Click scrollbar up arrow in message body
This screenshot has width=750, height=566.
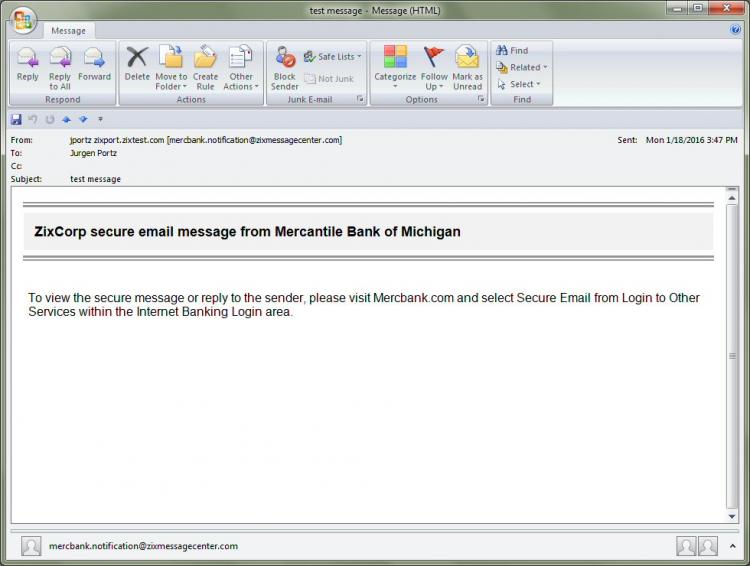click(x=732, y=198)
